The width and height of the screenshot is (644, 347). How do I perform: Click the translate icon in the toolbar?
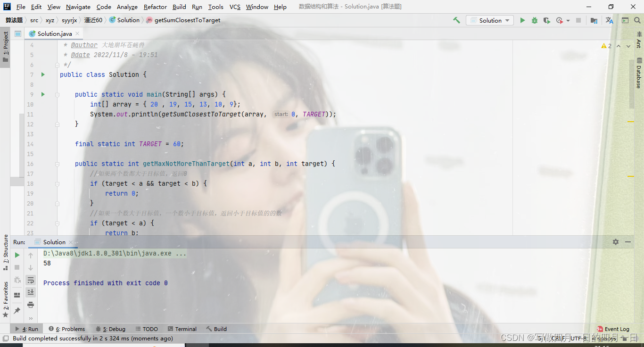click(610, 20)
